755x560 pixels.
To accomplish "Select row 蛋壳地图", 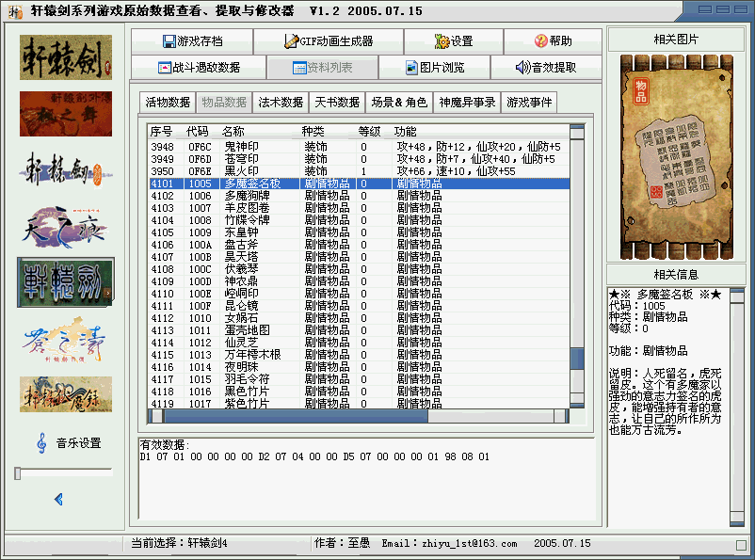I will 359,330.
